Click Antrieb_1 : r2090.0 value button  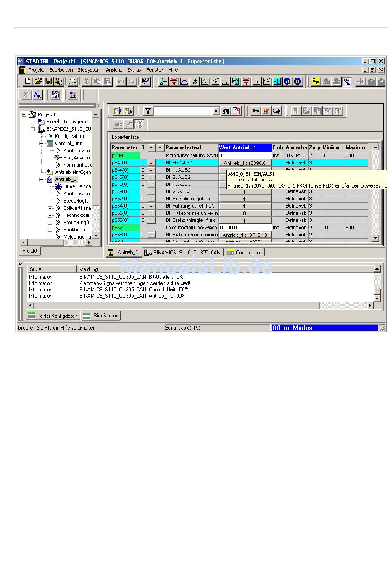[245, 163]
